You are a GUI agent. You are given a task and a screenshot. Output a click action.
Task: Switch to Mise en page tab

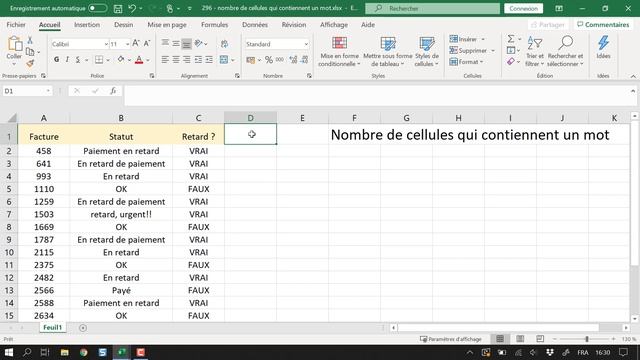[167, 25]
